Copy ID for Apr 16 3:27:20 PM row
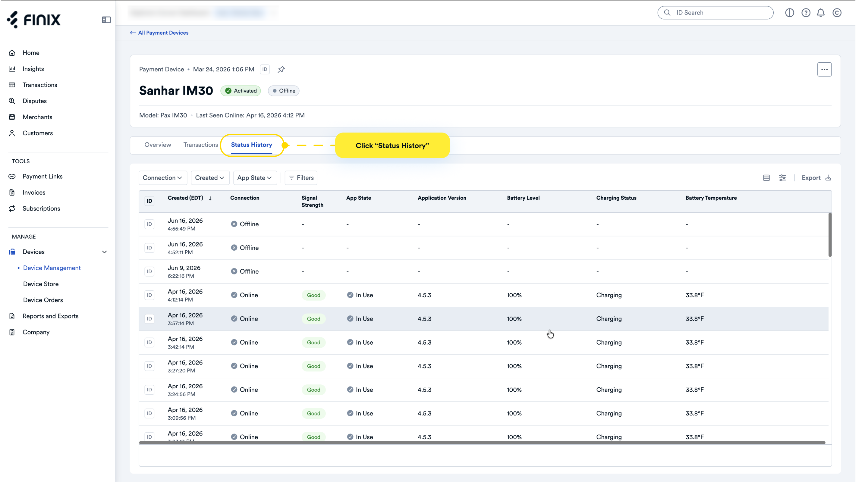Screen dimensions: 868x482 tap(149, 366)
